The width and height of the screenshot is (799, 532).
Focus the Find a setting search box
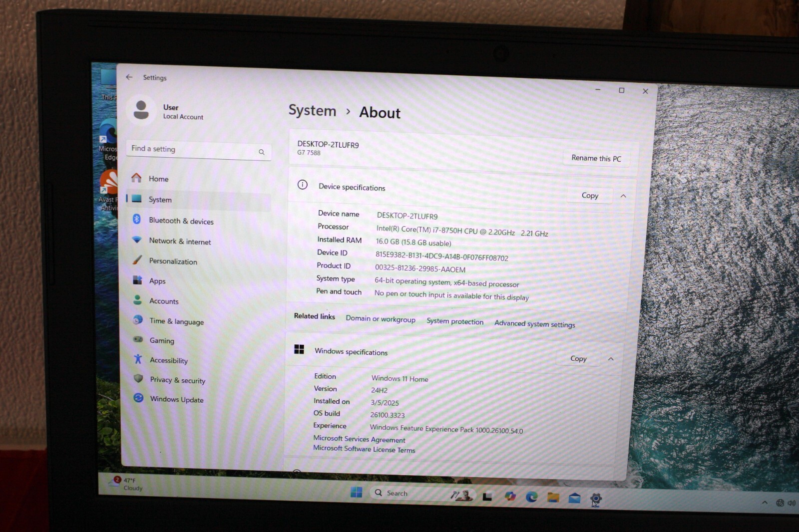[x=199, y=150]
